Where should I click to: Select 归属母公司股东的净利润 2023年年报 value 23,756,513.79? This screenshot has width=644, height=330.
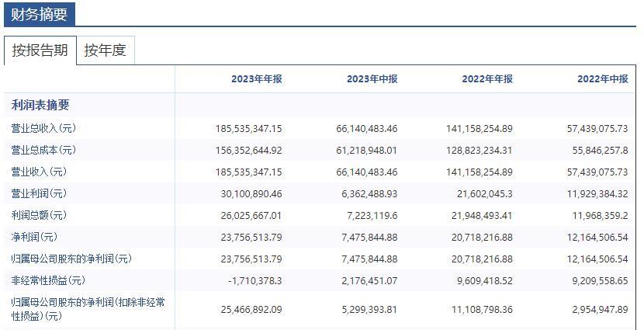click(x=251, y=259)
